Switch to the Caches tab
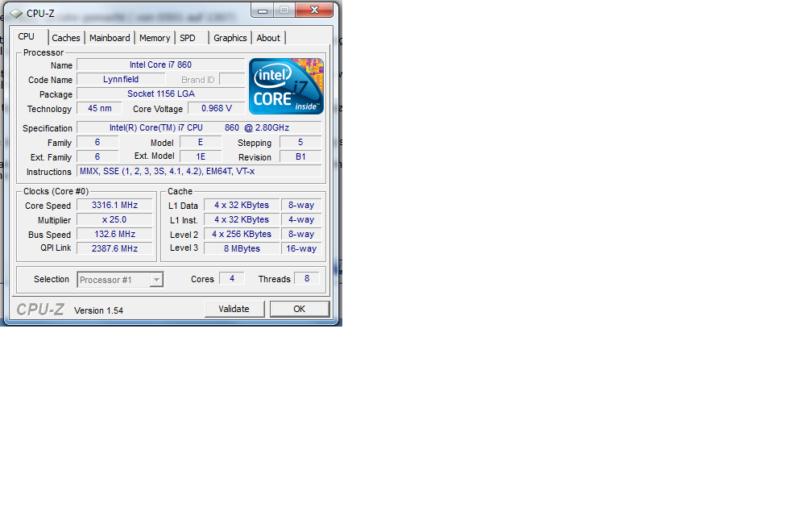This screenshot has width=812, height=508. pos(66,38)
